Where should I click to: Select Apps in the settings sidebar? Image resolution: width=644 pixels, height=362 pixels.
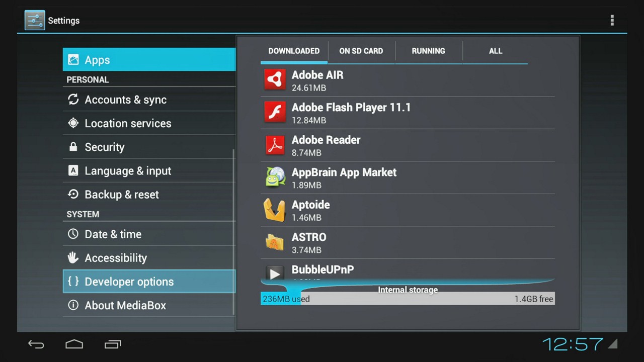[149, 60]
